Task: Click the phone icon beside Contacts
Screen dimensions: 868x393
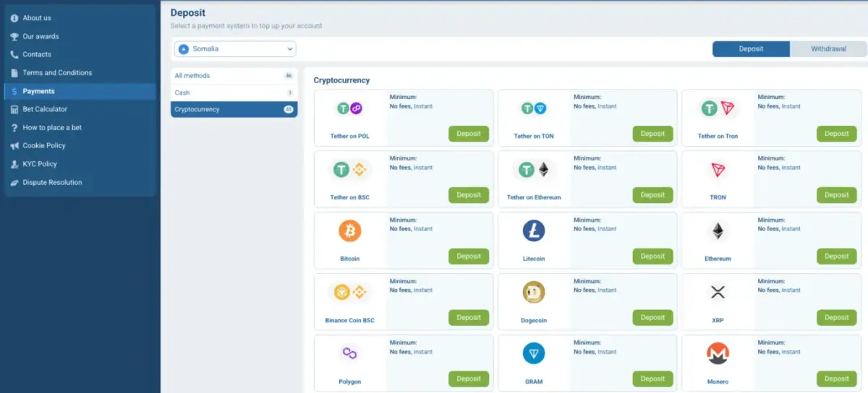Action: click(14, 54)
